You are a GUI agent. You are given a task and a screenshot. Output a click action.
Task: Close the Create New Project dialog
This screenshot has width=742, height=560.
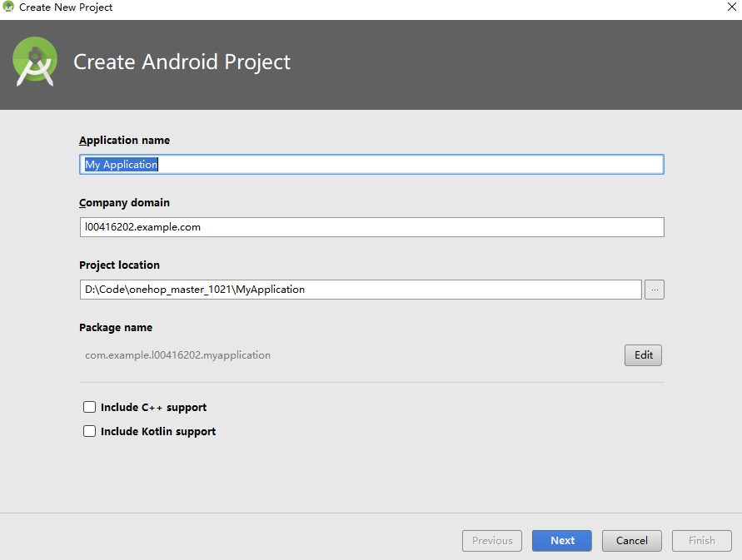tap(731, 7)
